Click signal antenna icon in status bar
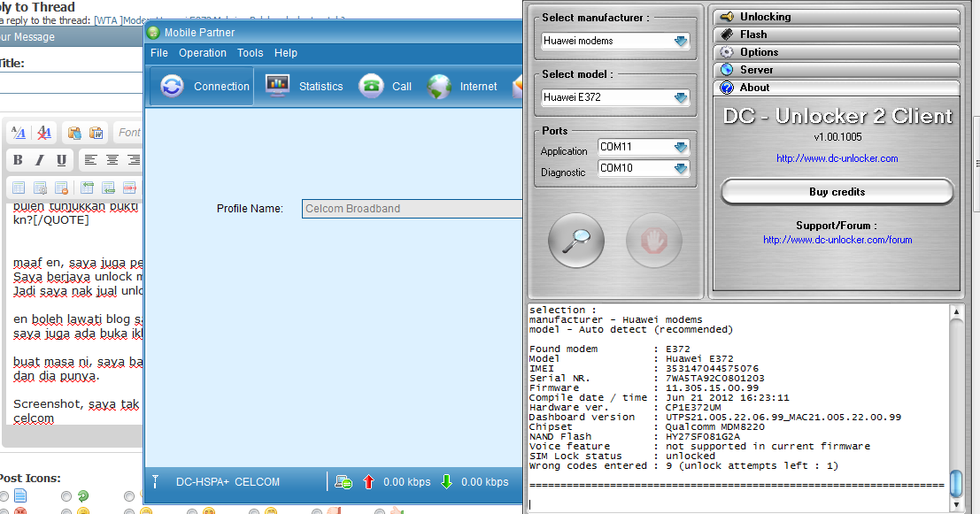This screenshot has height=514, width=980. pos(156,481)
